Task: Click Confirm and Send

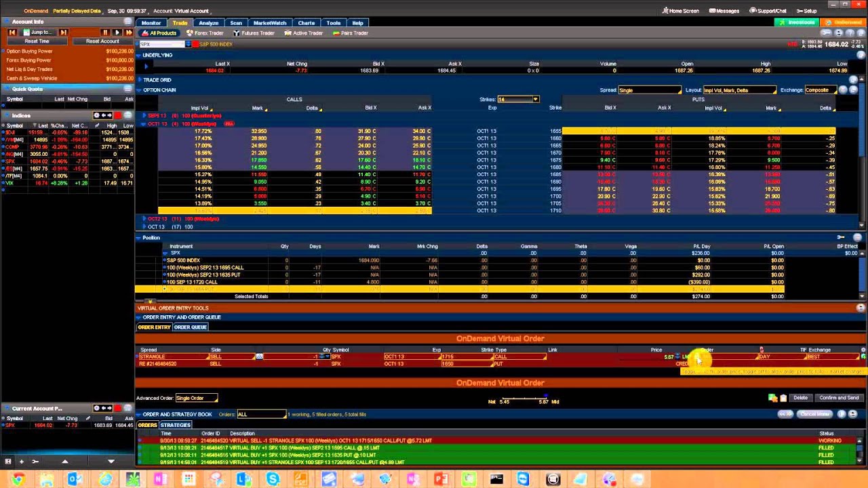Action: 839,398
